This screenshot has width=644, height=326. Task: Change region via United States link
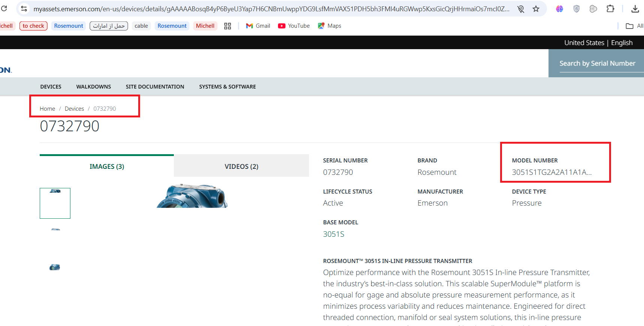pyautogui.click(x=584, y=43)
